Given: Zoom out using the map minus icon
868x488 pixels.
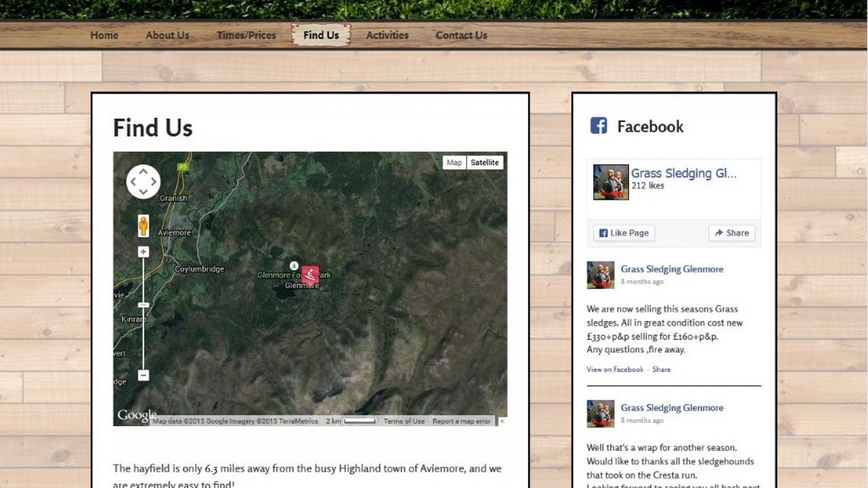Looking at the screenshot, I should point(143,374).
